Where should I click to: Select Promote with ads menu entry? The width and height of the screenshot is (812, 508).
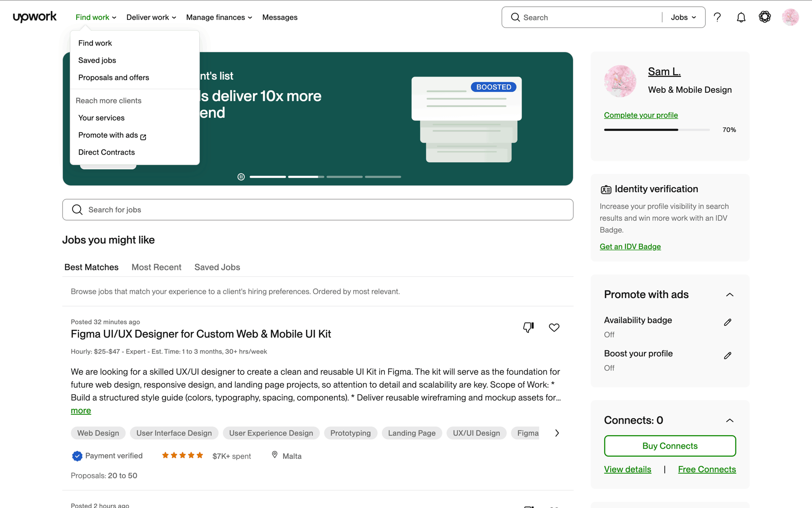pyautogui.click(x=112, y=135)
